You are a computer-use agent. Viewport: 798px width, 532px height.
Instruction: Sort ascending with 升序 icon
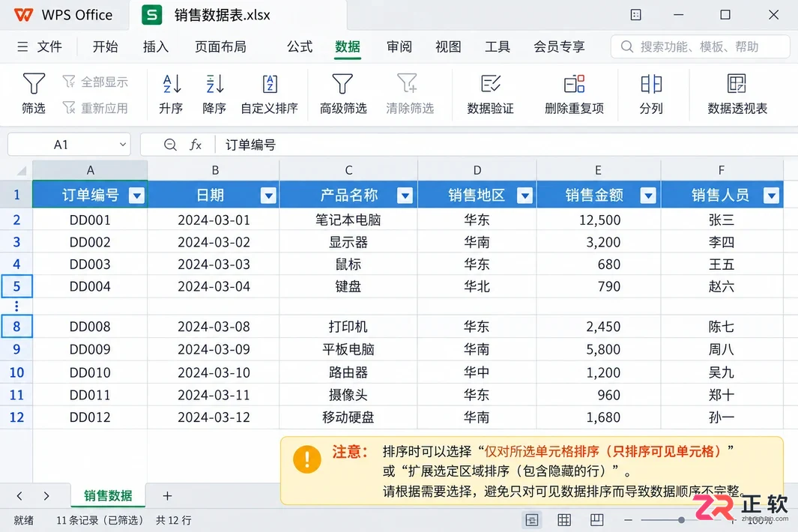172,84
